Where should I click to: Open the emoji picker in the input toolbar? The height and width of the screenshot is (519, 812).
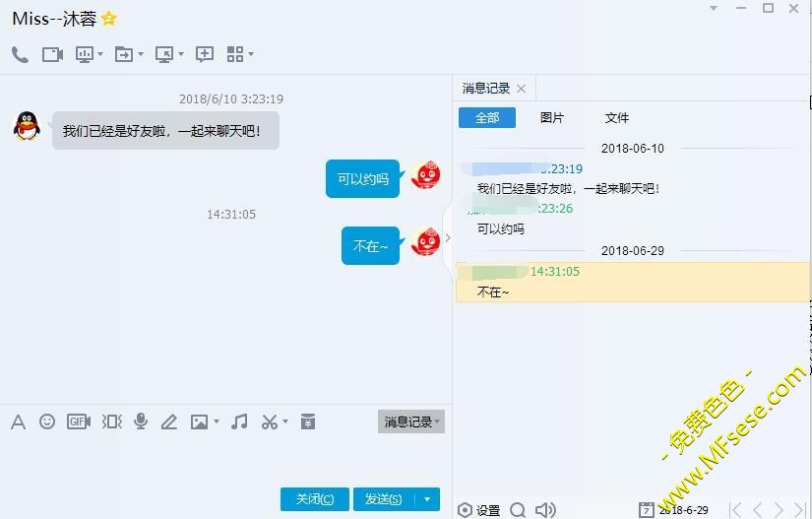pos(47,422)
